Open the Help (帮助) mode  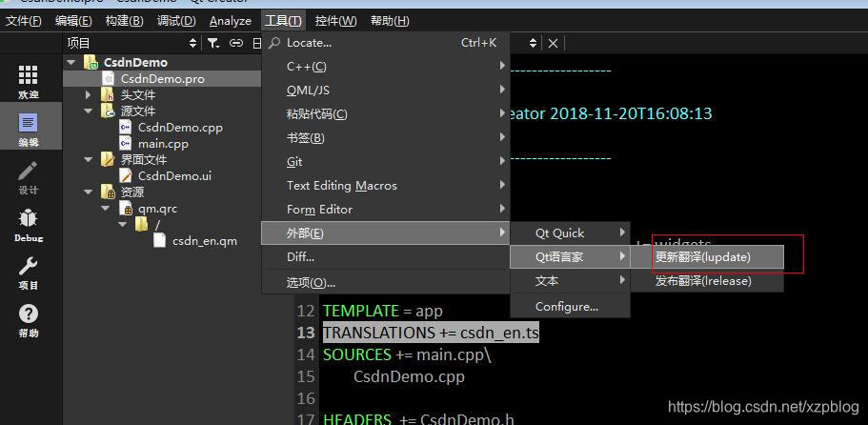click(x=29, y=320)
